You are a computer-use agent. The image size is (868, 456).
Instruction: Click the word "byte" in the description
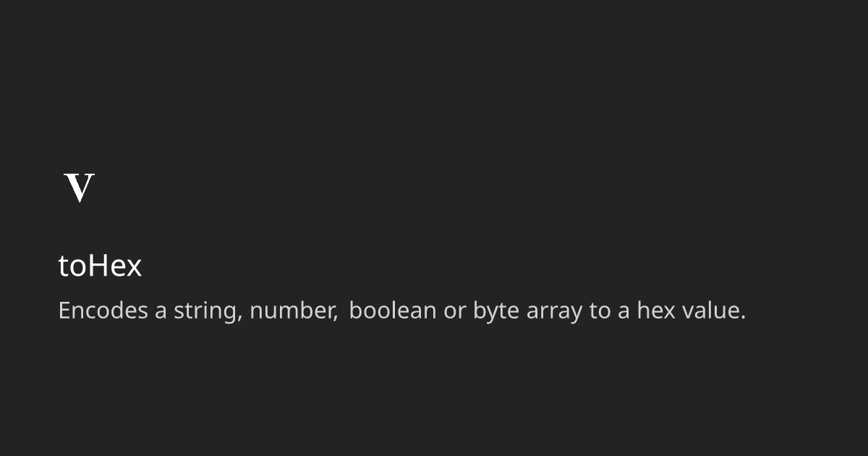tap(496, 312)
